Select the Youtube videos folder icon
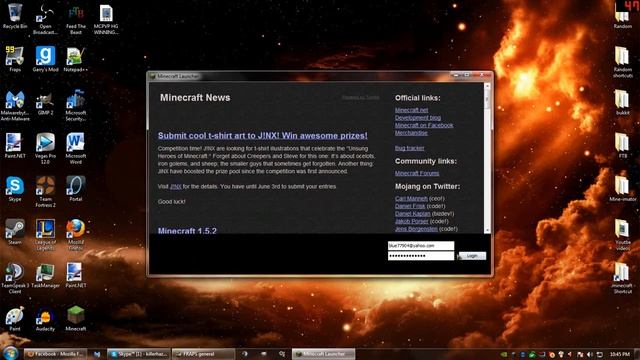640x360 pixels. click(x=622, y=235)
